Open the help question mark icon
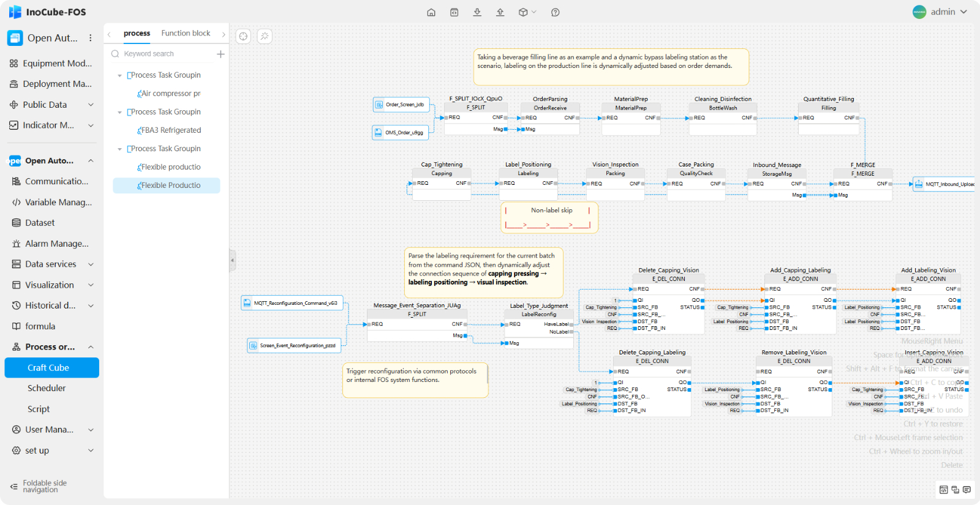This screenshot has height=505, width=980. pos(556,12)
